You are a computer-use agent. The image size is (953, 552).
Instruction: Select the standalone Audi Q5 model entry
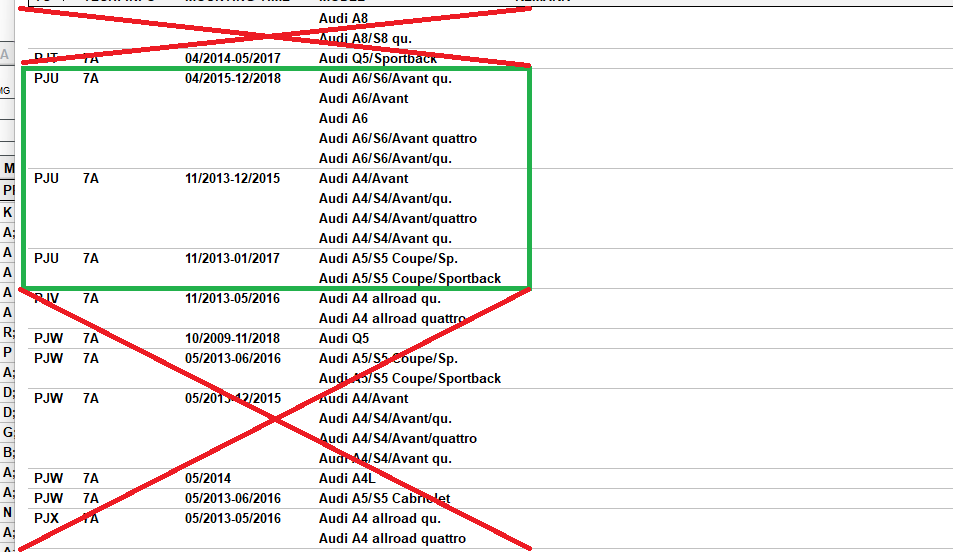pyautogui.click(x=343, y=338)
